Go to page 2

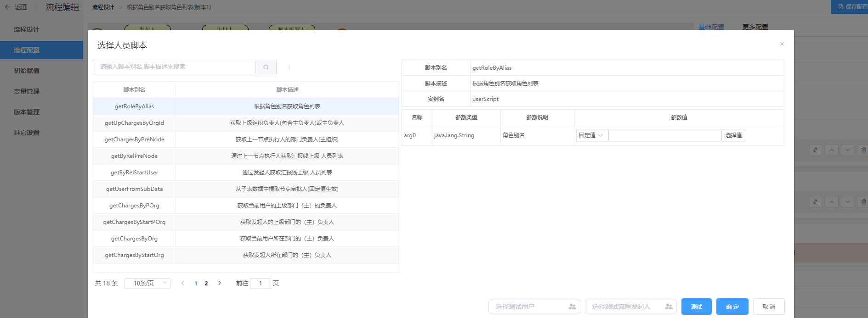(206, 284)
